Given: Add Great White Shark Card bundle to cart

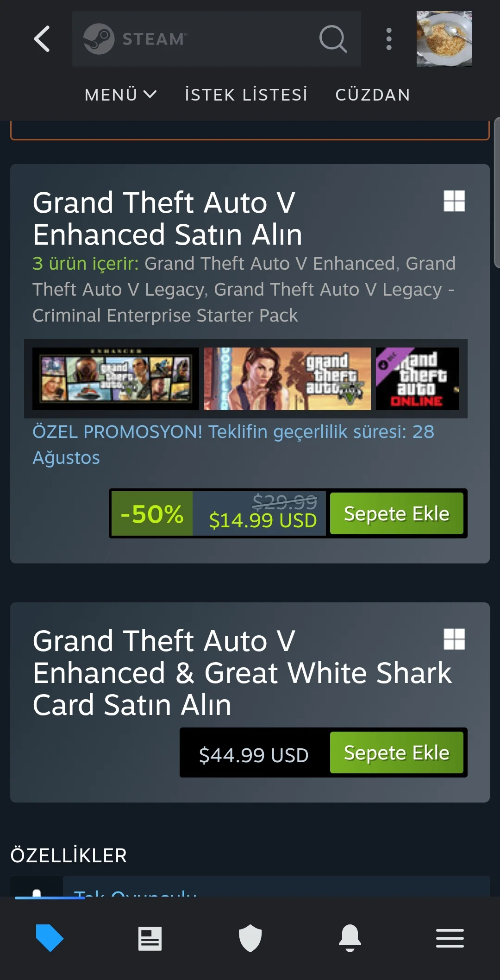Looking at the screenshot, I should (x=397, y=752).
